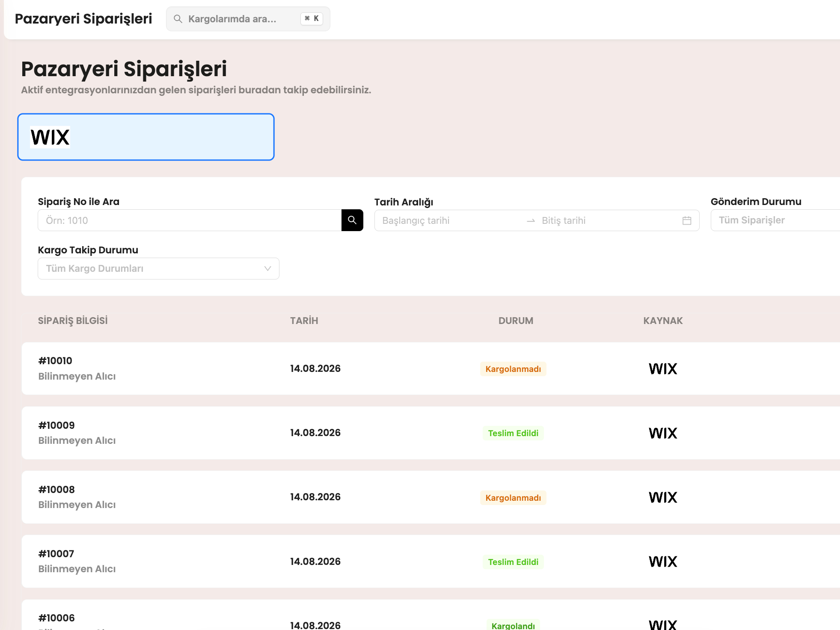Select the WIX integration card
The height and width of the screenshot is (630, 840).
click(x=146, y=137)
